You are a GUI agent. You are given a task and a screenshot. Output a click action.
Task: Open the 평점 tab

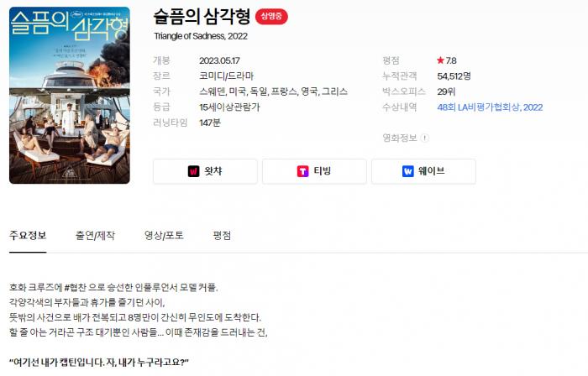222,236
